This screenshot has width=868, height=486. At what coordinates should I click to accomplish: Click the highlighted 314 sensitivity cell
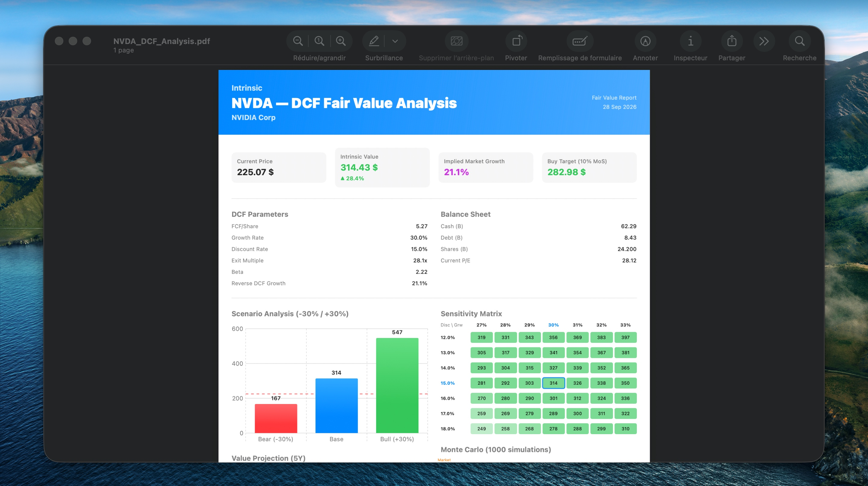click(x=553, y=383)
